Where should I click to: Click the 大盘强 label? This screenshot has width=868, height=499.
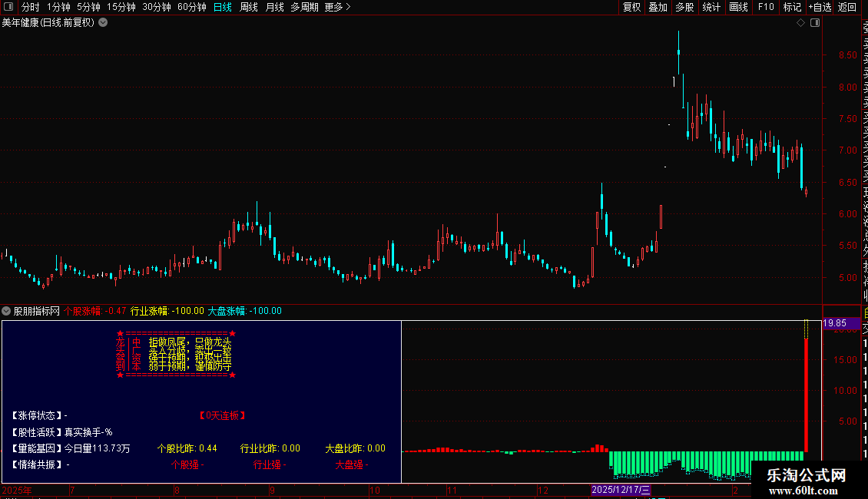352,464
